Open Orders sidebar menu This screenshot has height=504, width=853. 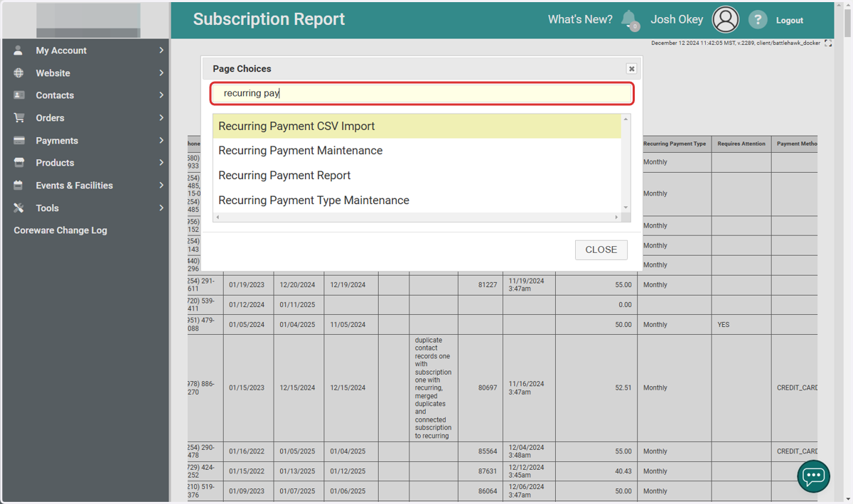85,118
